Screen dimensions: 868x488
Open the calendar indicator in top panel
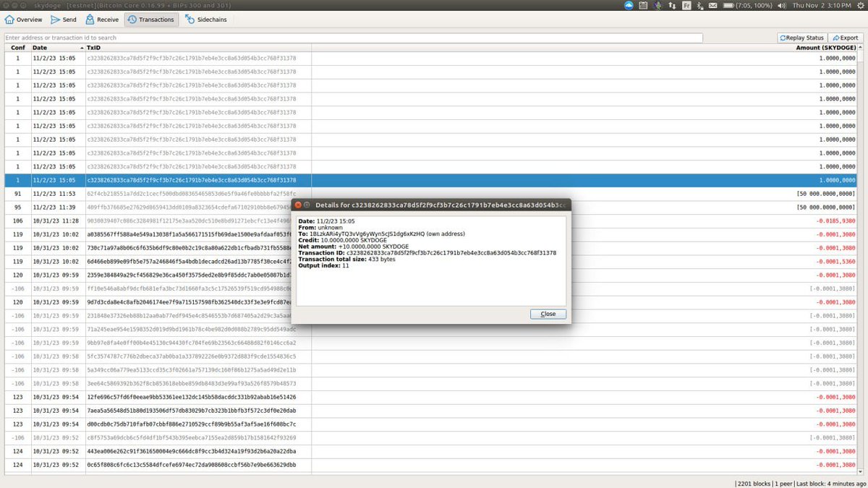coord(644,5)
